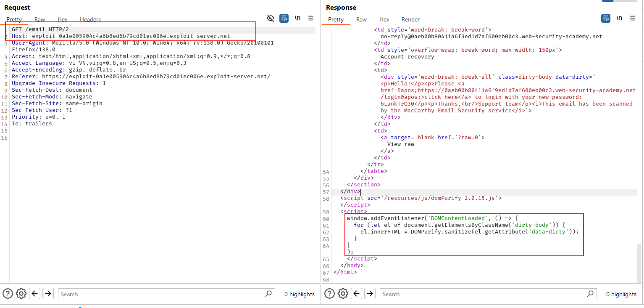Click the User-Agent header line

click(143, 46)
